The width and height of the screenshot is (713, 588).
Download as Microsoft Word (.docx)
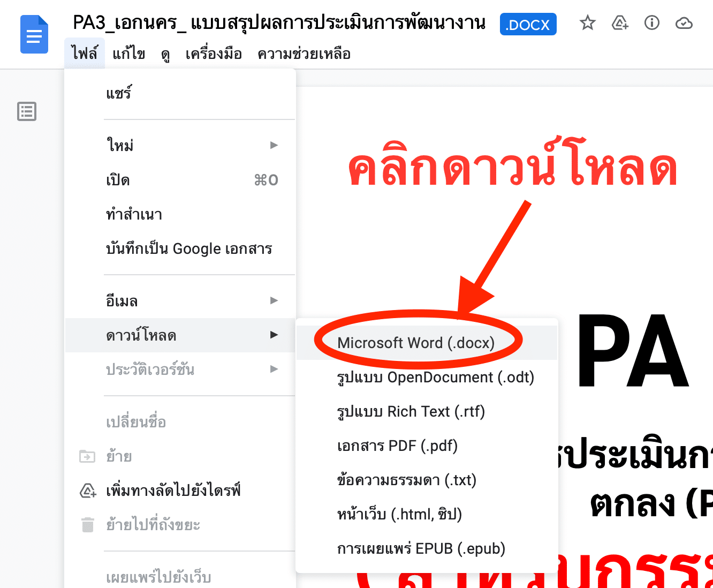[x=416, y=343]
